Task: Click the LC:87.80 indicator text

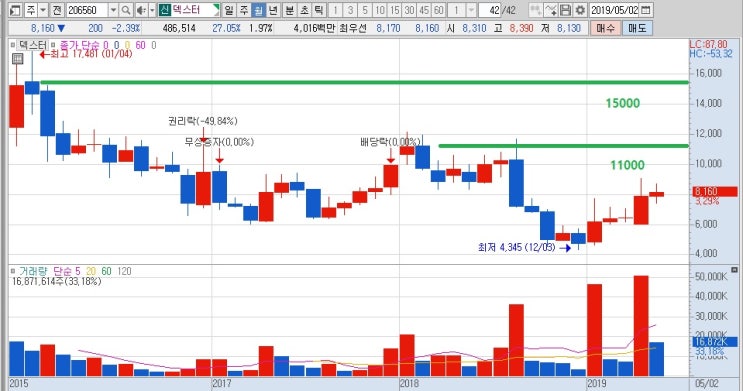Action: [708, 45]
